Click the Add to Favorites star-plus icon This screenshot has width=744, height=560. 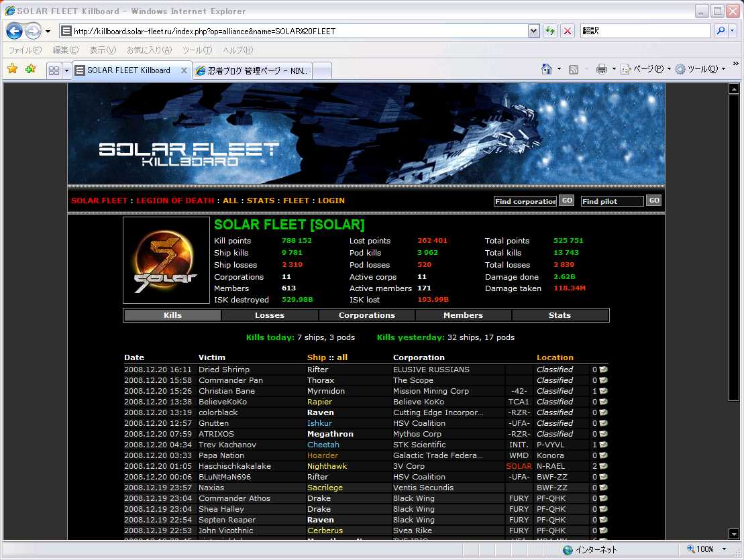coord(30,69)
